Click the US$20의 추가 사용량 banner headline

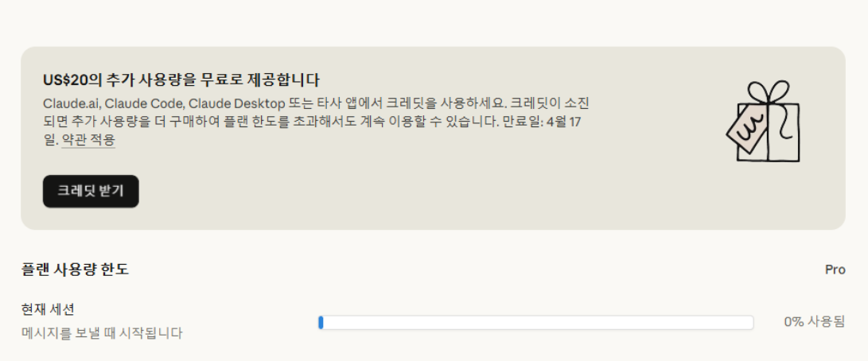pyautogui.click(x=181, y=80)
